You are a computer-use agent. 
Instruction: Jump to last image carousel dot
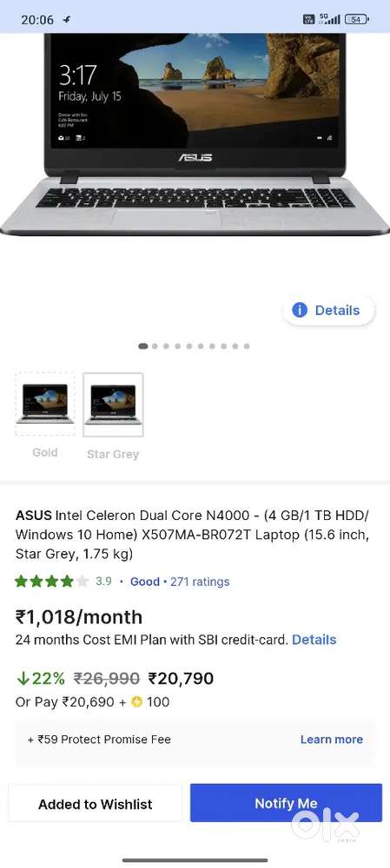[247, 346]
